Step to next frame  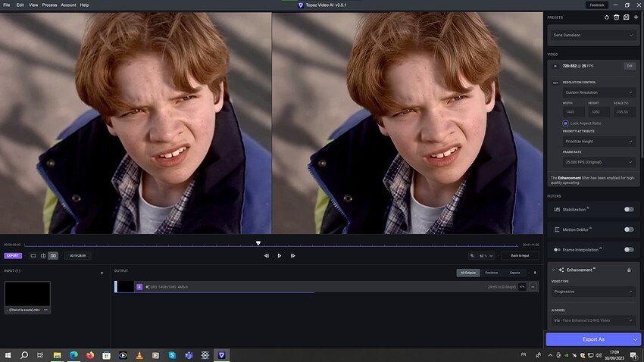point(293,256)
